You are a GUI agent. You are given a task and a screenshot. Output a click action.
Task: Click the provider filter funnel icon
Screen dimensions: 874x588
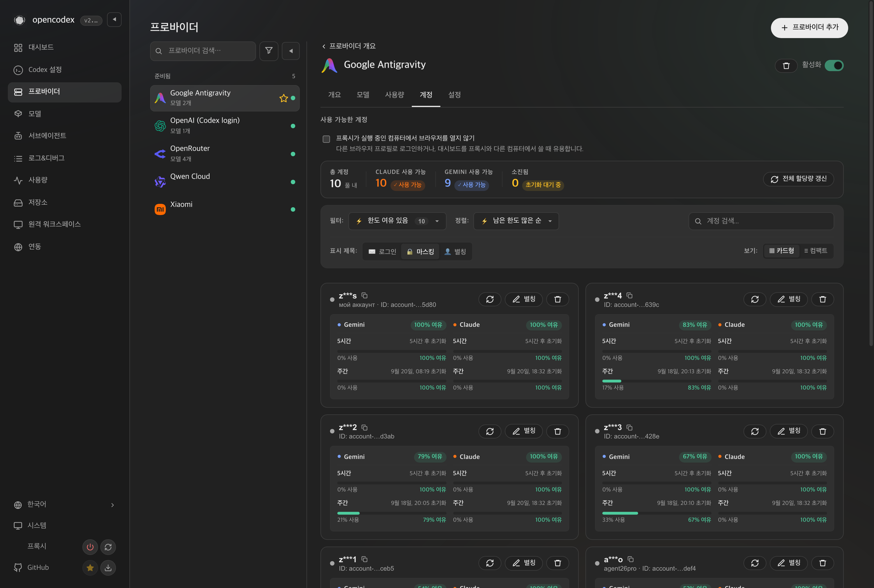pos(269,51)
